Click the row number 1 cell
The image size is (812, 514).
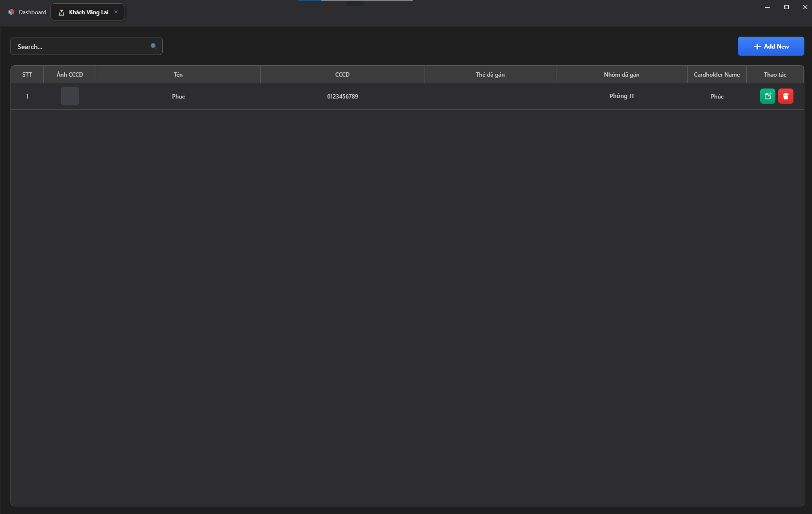click(27, 97)
